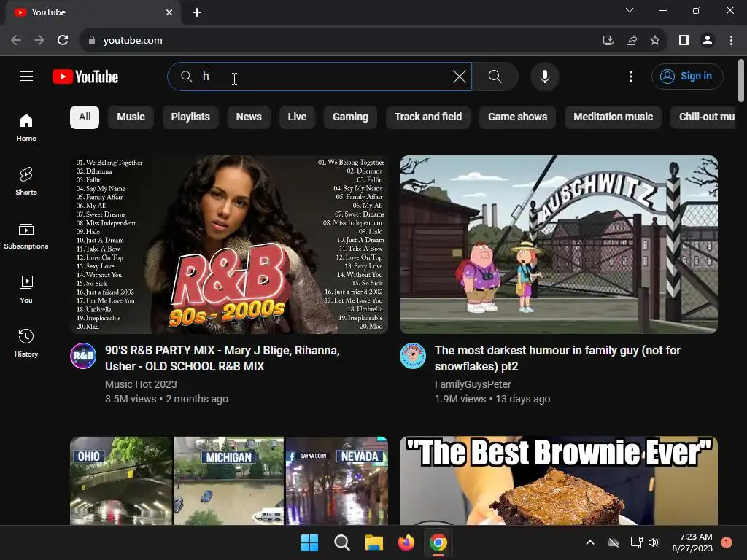Click Chrome icon in taskbar

(x=438, y=542)
